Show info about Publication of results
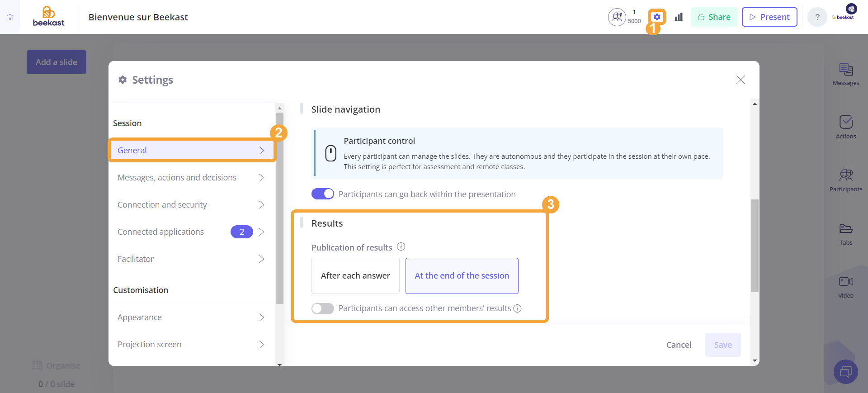 pyautogui.click(x=401, y=247)
